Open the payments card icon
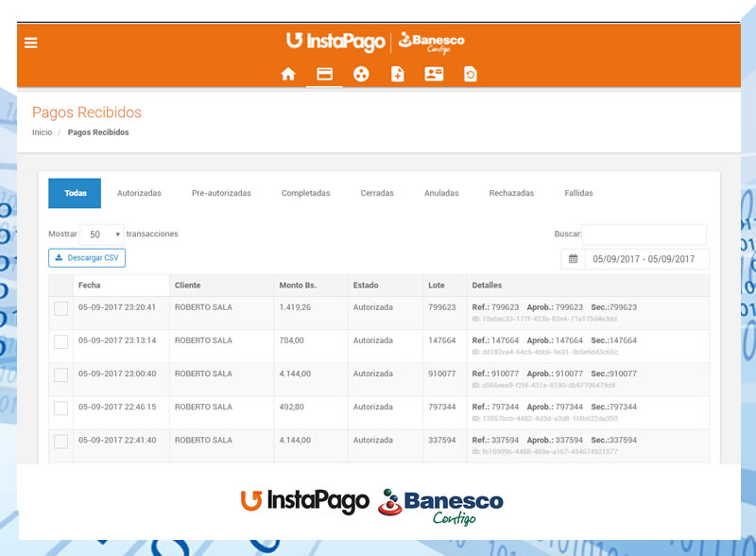 pos(324,74)
